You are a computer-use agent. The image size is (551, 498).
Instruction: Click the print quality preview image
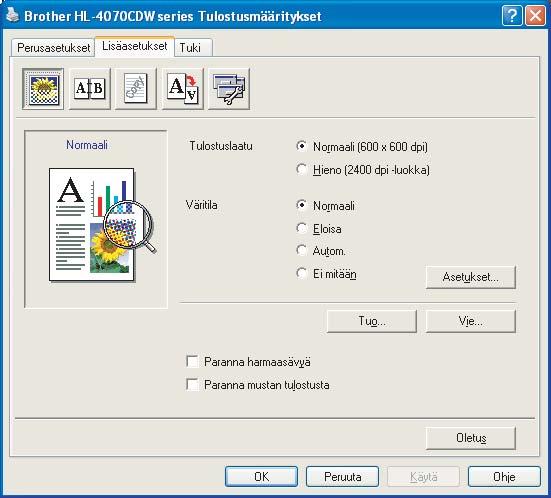(x=102, y=225)
